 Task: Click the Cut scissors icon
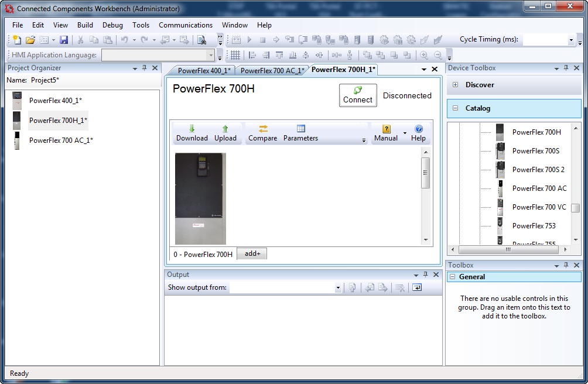[80, 40]
